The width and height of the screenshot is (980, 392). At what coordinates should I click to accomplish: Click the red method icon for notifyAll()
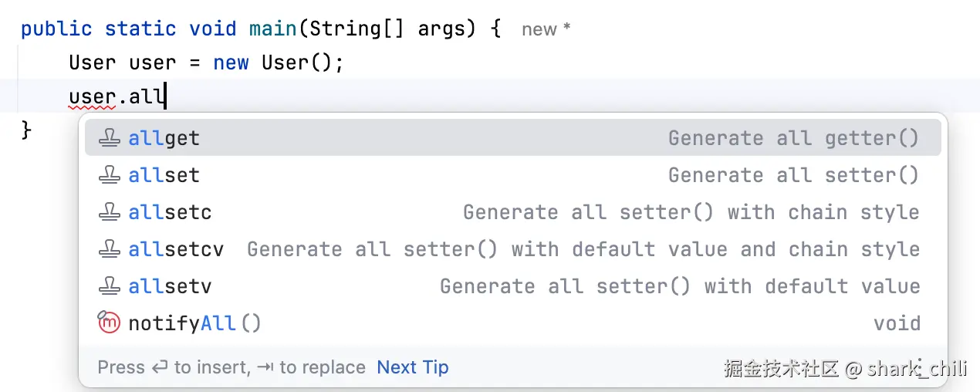110,323
